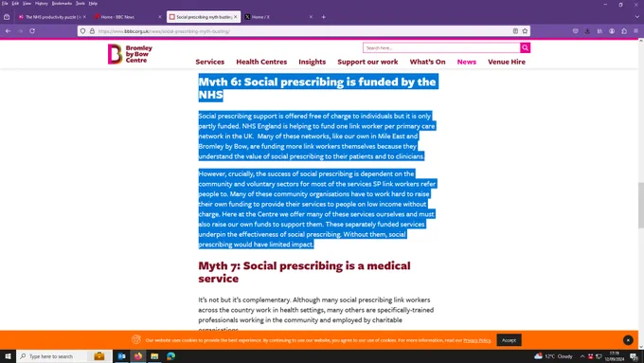The height and width of the screenshot is (363, 644).
Task: Open the Bookmarks menu
Action: (62, 3)
